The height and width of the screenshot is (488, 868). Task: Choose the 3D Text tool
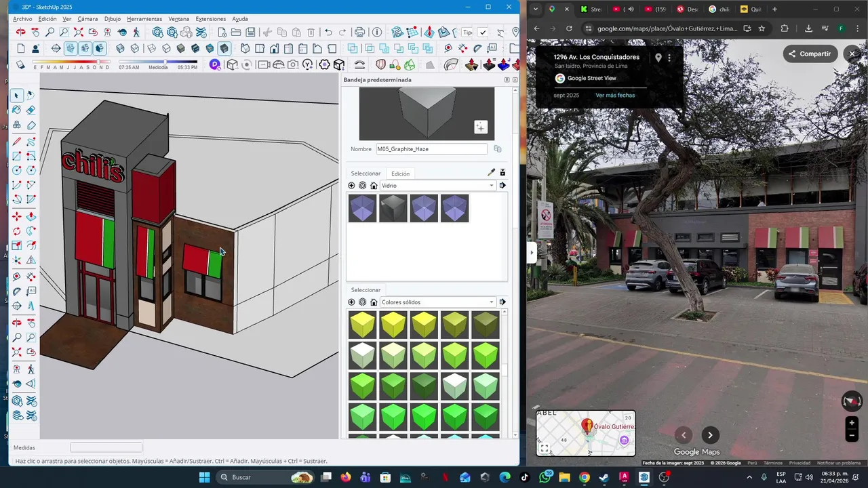[x=31, y=306]
